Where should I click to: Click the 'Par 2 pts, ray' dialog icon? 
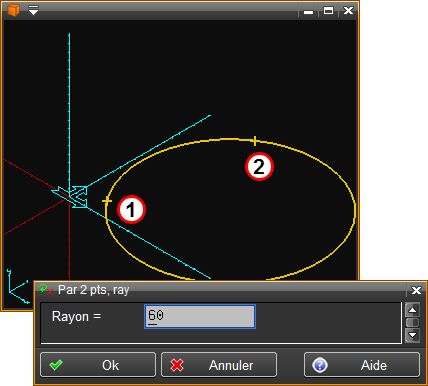(x=46, y=289)
